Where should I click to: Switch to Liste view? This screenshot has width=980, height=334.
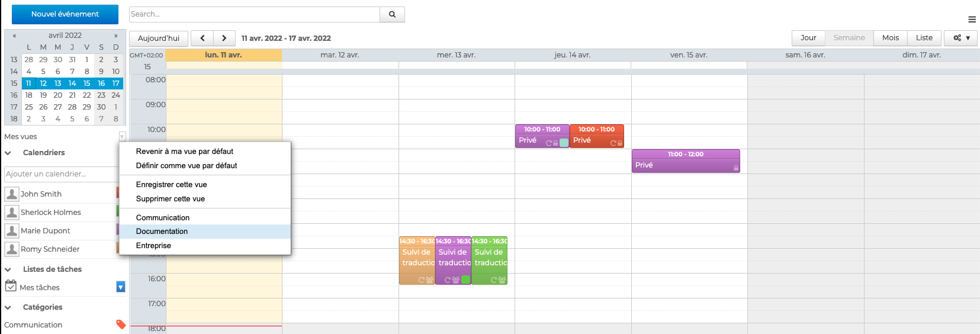click(x=924, y=38)
